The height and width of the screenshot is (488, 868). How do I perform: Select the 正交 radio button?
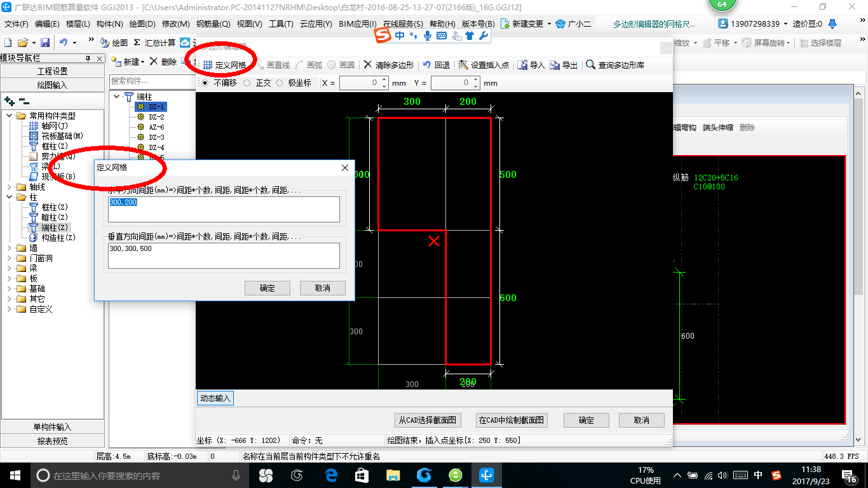[247, 83]
